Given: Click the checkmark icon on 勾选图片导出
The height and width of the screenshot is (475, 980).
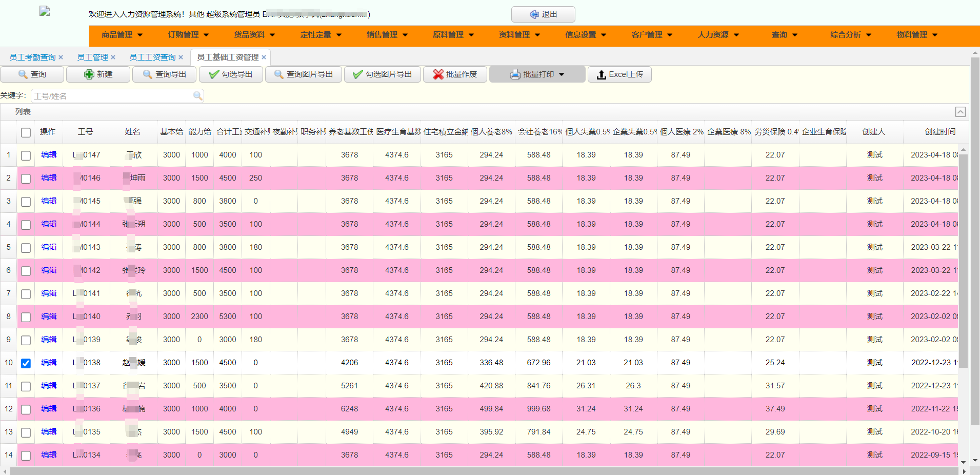Looking at the screenshot, I should (x=358, y=74).
